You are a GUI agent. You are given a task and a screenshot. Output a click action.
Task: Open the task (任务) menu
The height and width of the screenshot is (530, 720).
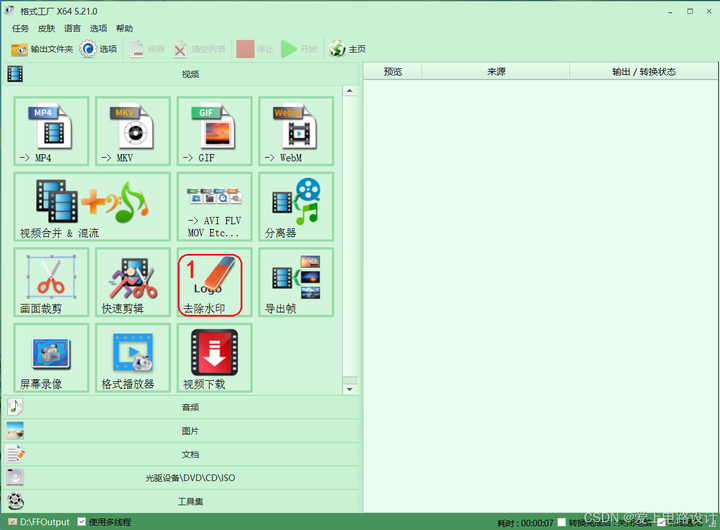(x=20, y=28)
